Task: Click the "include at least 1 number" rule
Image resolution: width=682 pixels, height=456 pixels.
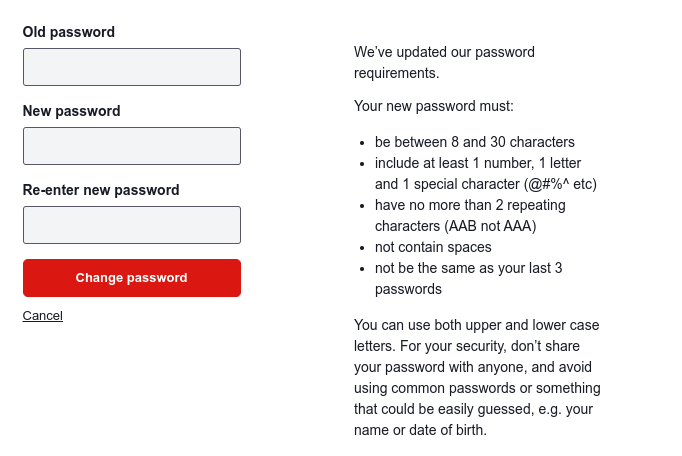Action: (478, 163)
